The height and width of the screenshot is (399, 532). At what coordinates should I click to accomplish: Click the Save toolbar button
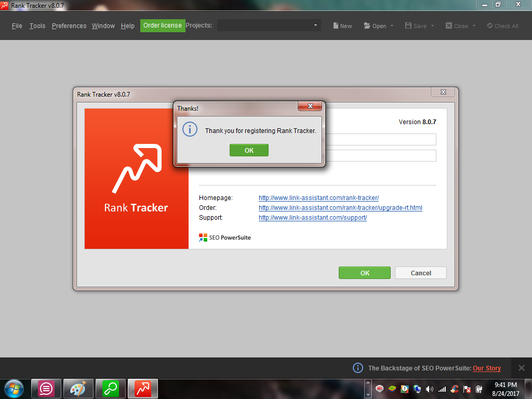[416, 26]
